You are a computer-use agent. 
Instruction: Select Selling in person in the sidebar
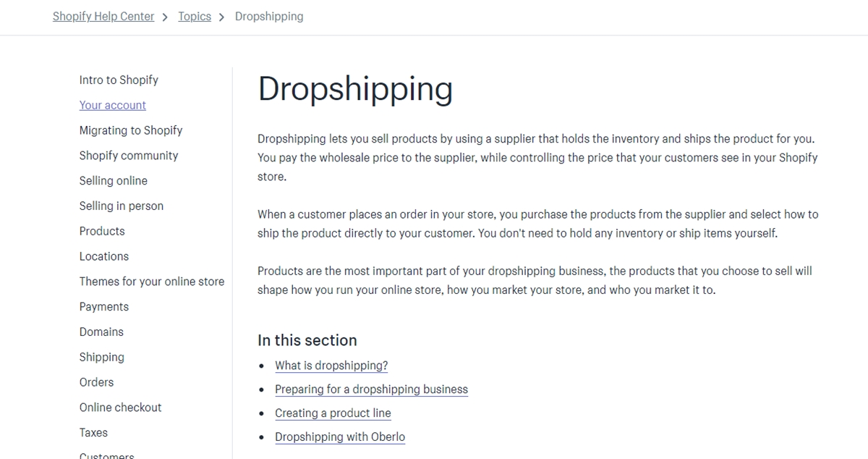(121, 206)
